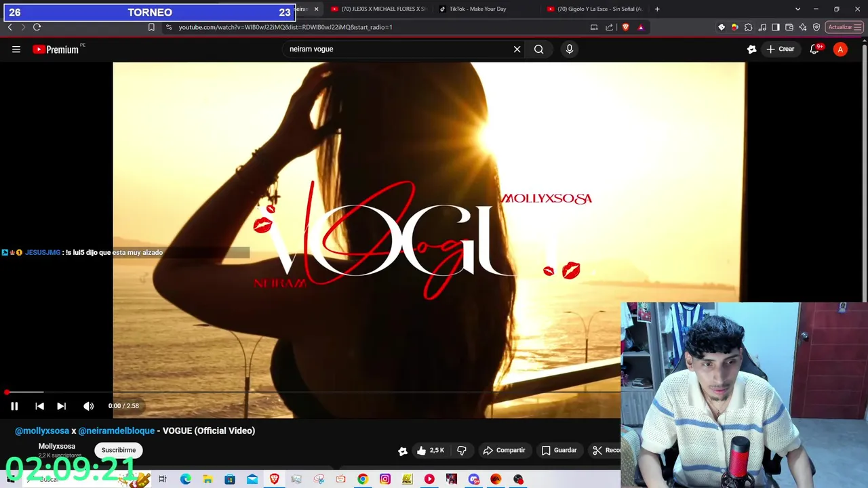Screen dimensions: 868x488
Task: Click the Actualizar update button
Action: (844, 27)
